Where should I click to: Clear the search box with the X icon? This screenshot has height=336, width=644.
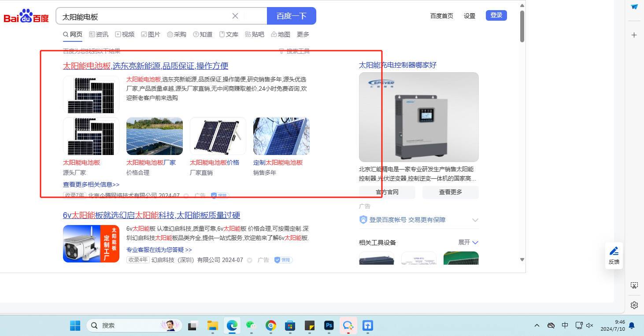pos(235,16)
